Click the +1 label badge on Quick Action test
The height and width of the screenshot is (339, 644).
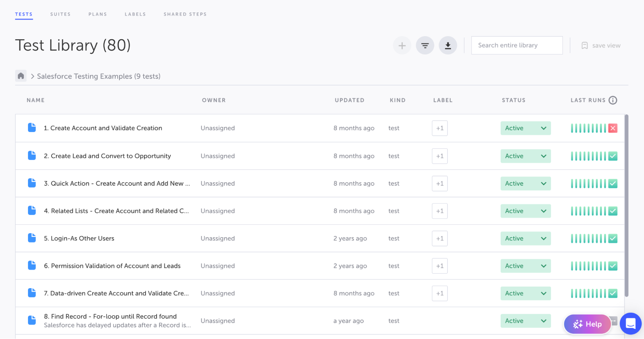(439, 183)
